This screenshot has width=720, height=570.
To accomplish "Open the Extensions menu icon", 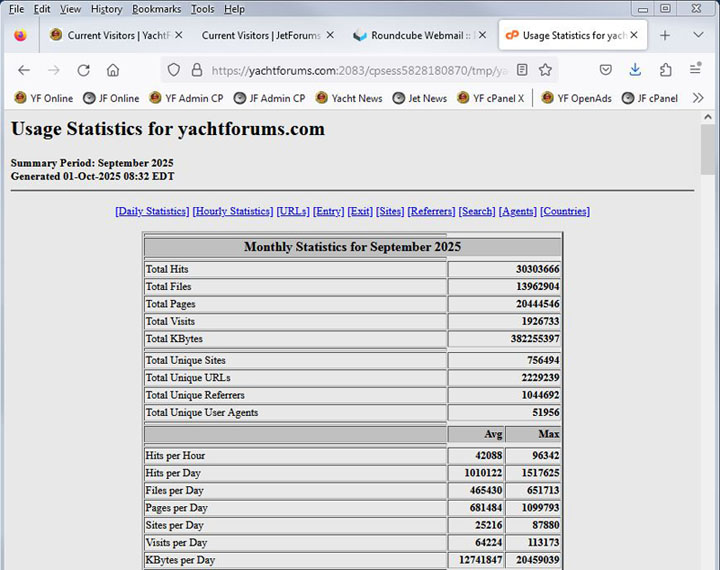I will click(x=665, y=70).
